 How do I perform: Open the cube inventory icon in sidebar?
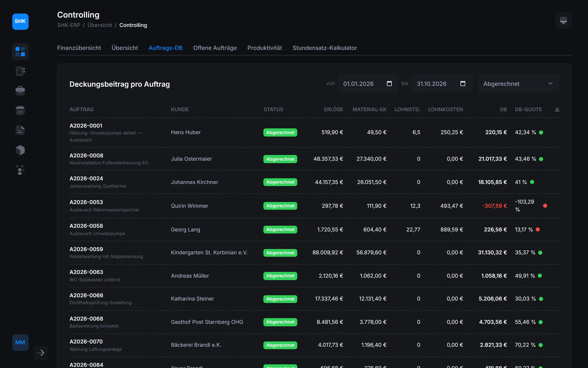coord(20,150)
